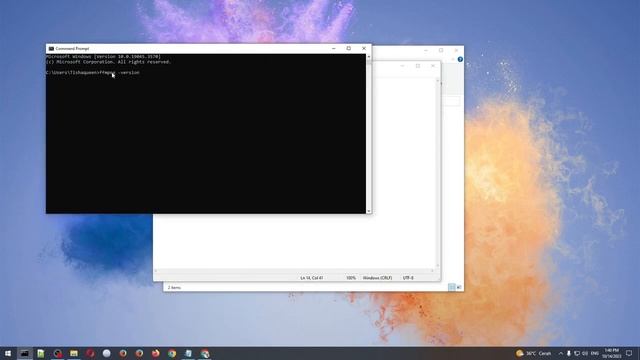This screenshot has height=360, width=640.
Task: Click the Command Prompt title bar icon
Action: click(51, 48)
